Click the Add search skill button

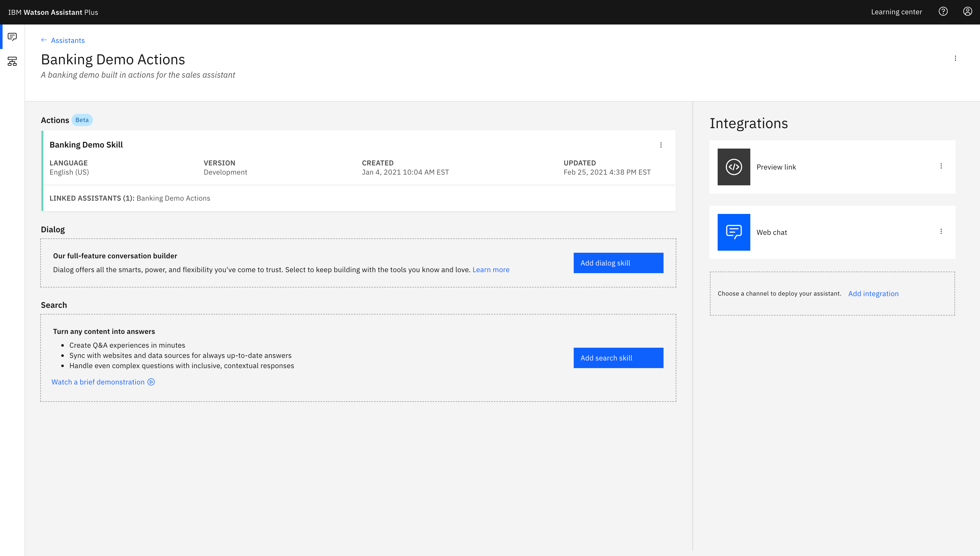pyautogui.click(x=618, y=358)
